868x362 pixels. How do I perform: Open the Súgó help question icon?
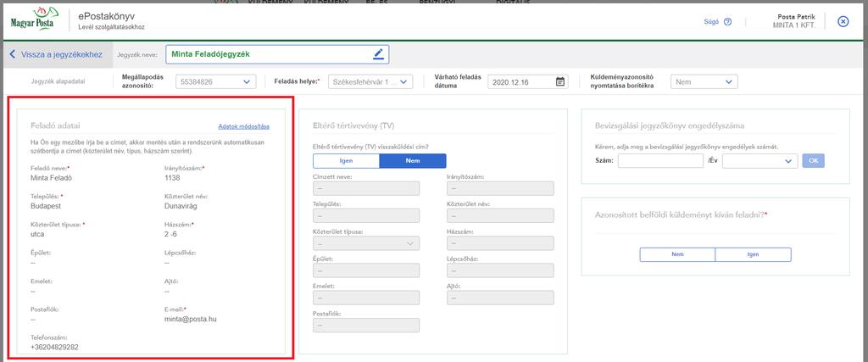tap(727, 22)
